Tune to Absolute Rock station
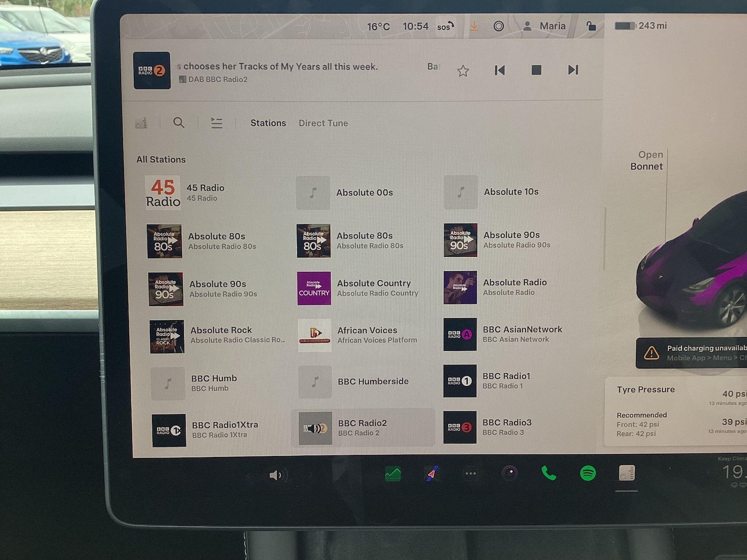 218,336
